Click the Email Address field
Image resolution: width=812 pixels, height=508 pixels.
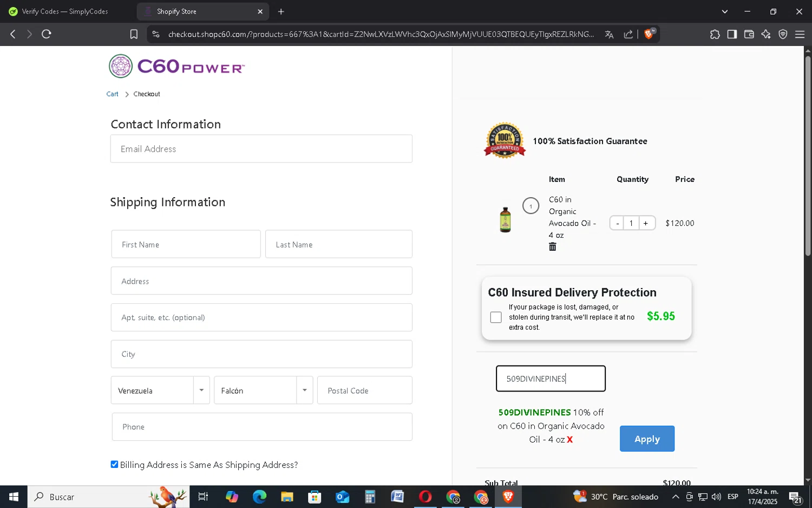[x=261, y=149]
